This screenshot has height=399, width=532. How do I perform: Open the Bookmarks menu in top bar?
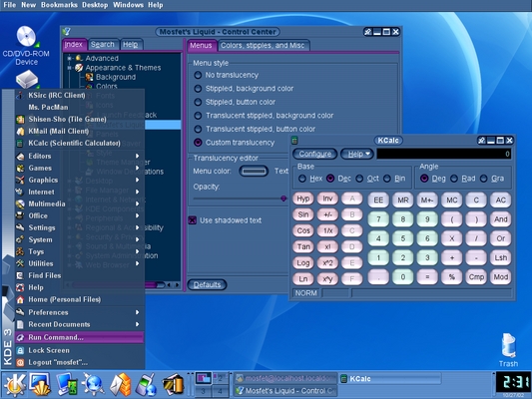pos(59,5)
